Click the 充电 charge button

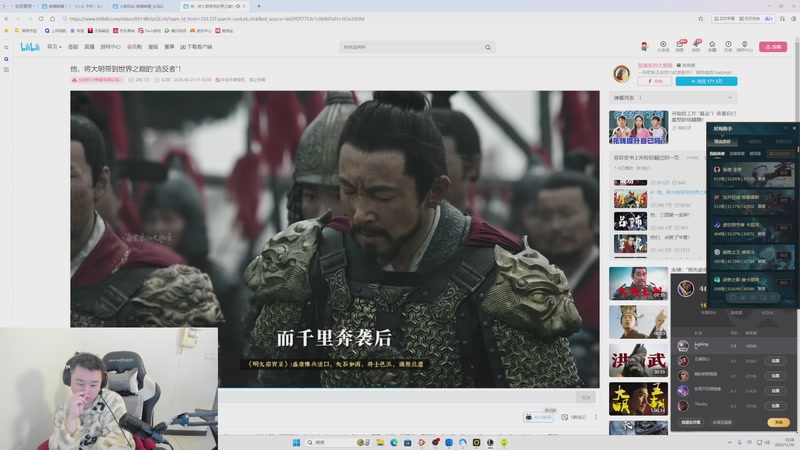[x=655, y=81]
